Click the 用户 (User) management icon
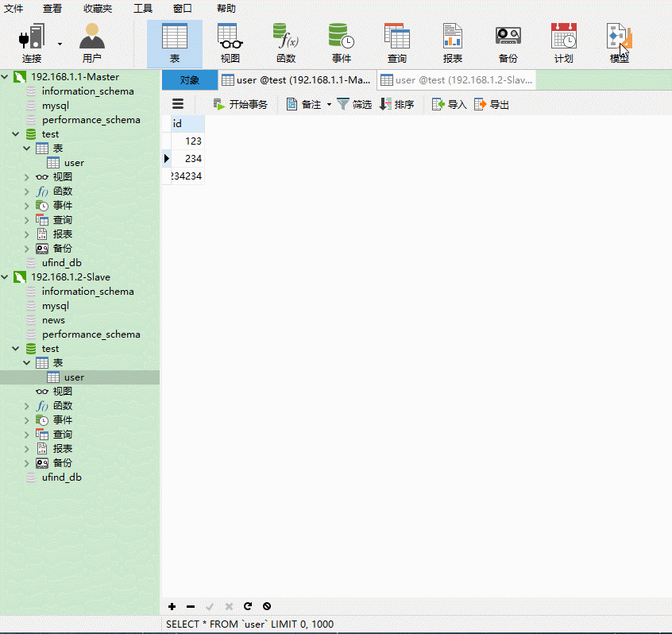Viewport: 672px width, 634px height. [x=91, y=43]
